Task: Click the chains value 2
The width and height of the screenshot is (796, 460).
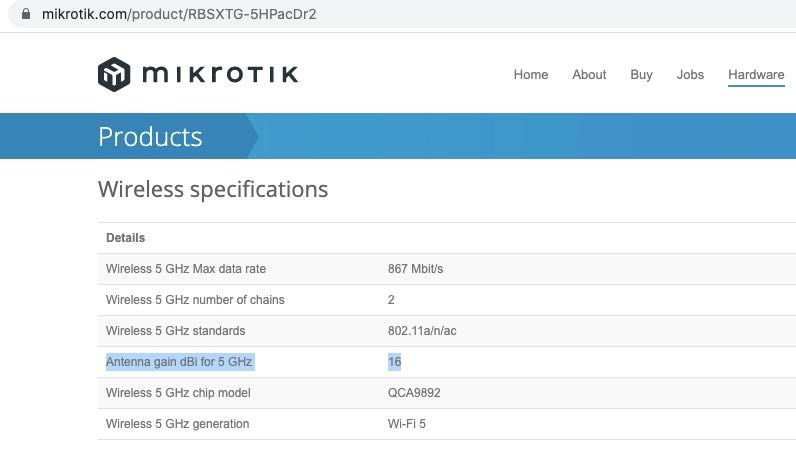Action: click(391, 300)
